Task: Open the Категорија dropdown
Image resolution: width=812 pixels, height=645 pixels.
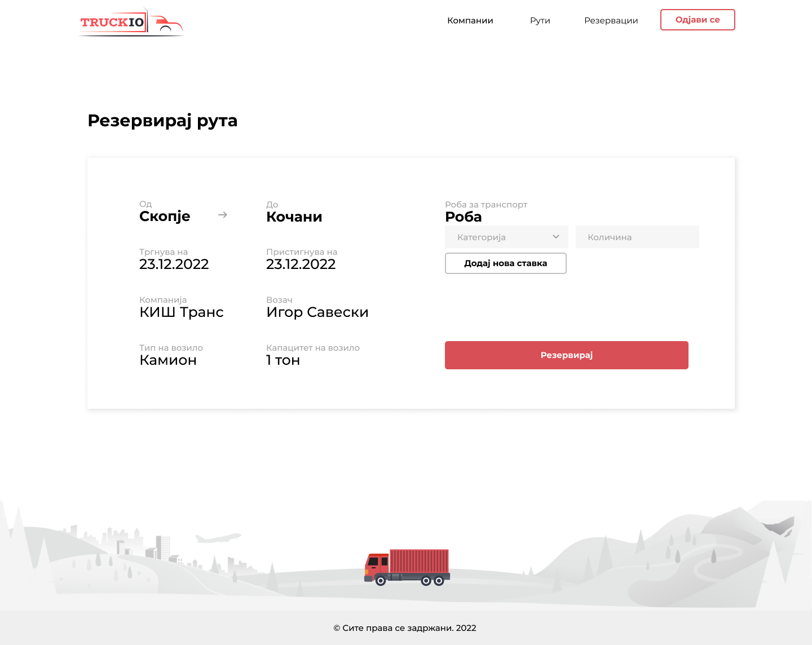Action: [506, 237]
